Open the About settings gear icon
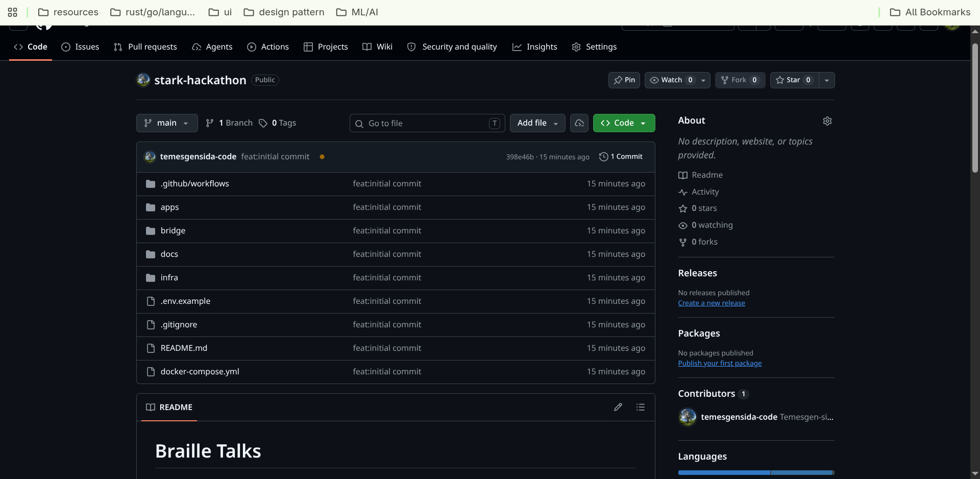The width and height of the screenshot is (980, 479). pos(827,121)
